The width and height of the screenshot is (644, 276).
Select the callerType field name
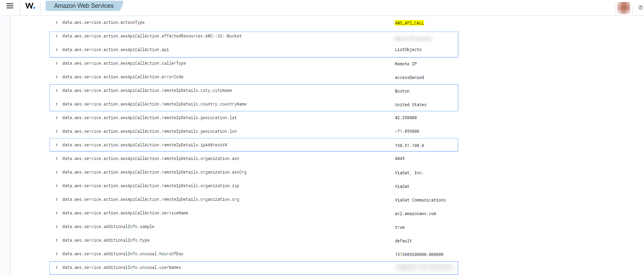(124, 63)
